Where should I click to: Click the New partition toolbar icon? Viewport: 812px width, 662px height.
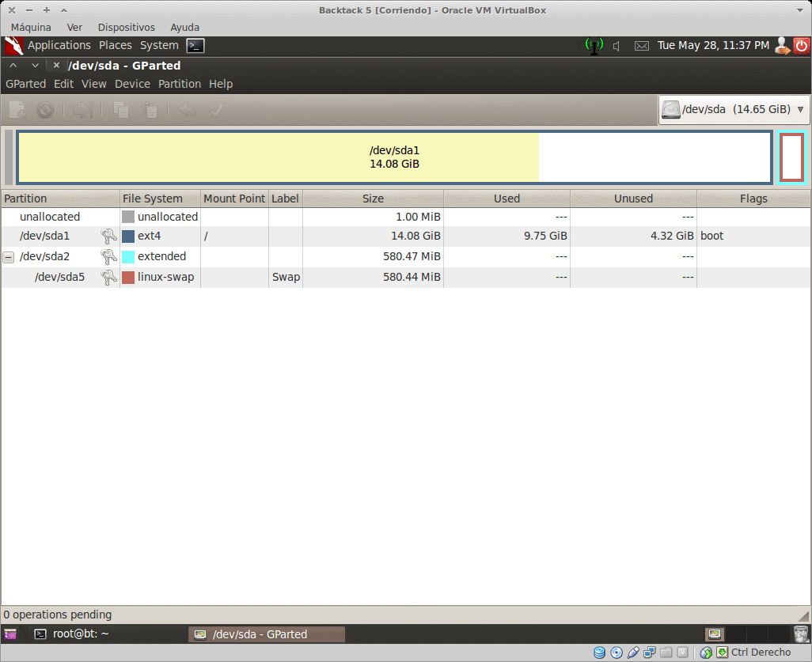point(17,111)
